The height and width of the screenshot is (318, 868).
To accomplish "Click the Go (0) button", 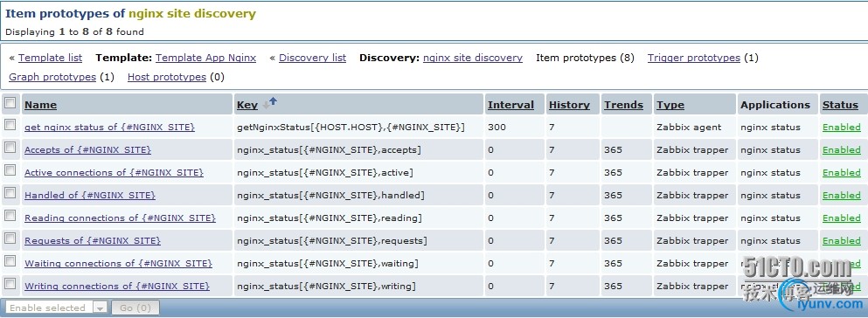I will (x=135, y=308).
